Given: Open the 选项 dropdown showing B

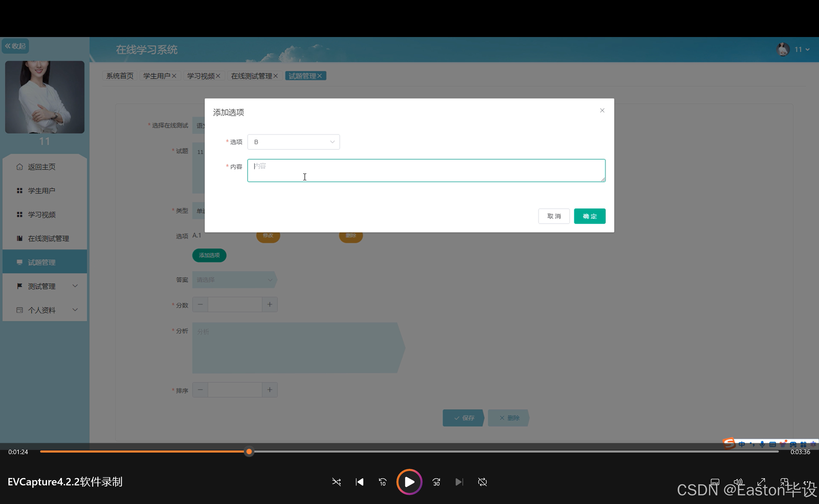Looking at the screenshot, I should coord(293,142).
